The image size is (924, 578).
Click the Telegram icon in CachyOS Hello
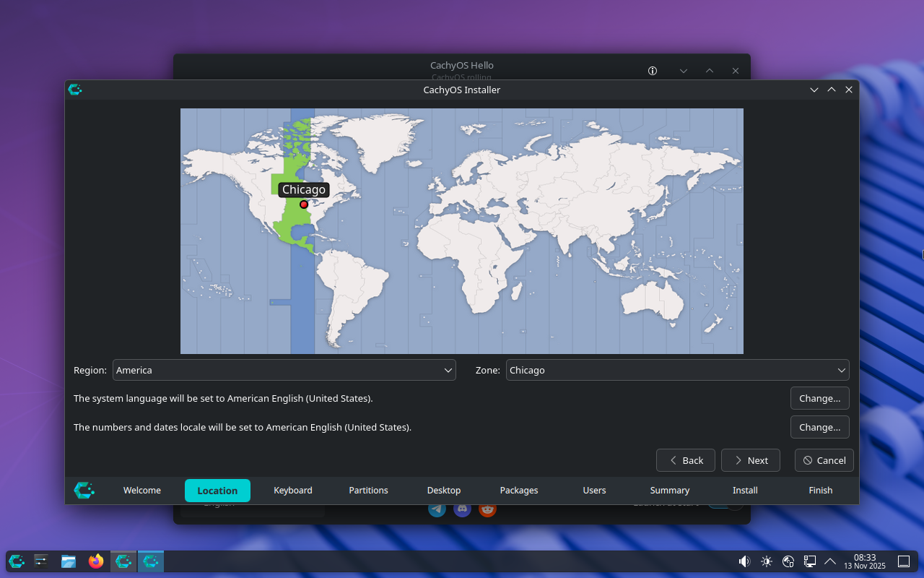(437, 509)
